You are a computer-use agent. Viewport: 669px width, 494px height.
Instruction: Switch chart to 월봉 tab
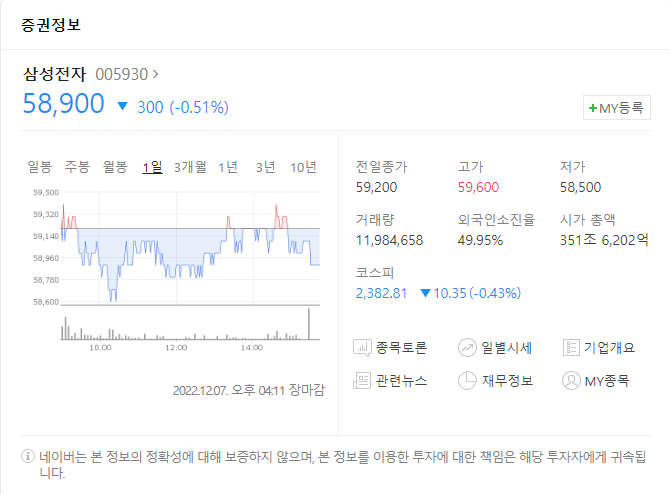click(115, 167)
